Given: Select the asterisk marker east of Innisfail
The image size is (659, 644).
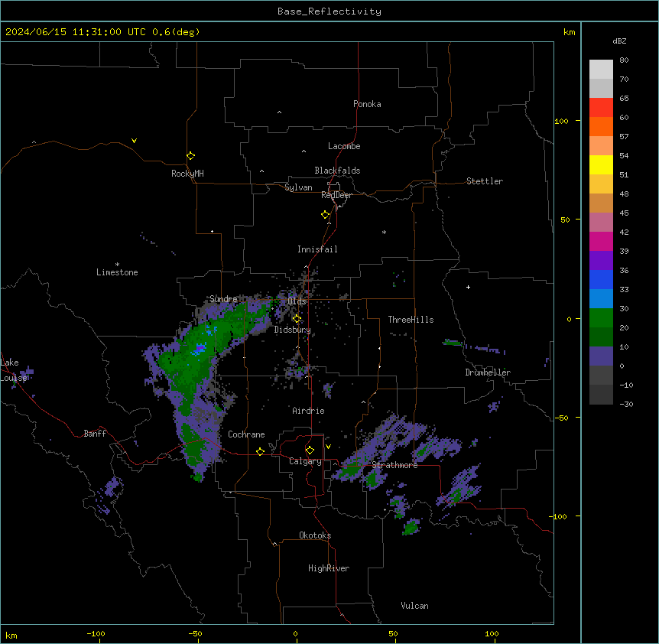Looking at the screenshot, I should 384,232.
